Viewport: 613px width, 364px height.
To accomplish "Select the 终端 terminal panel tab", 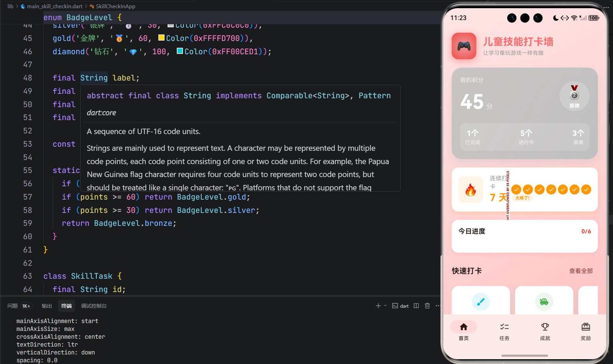I will tap(67, 306).
